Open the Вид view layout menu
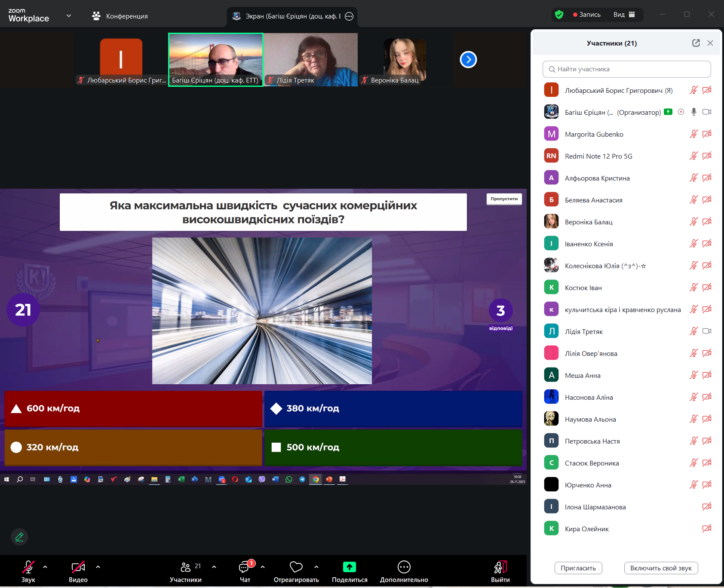The width and height of the screenshot is (724, 588). 624,15
